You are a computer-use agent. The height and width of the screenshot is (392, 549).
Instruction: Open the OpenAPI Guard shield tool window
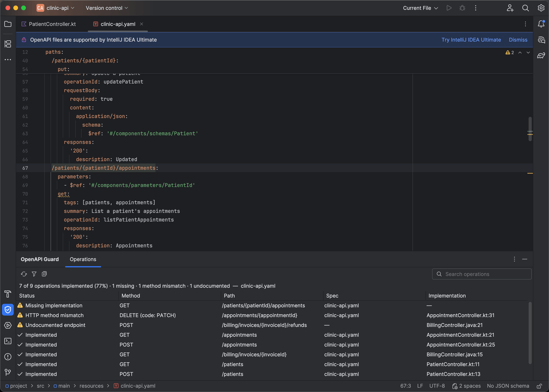(x=8, y=310)
